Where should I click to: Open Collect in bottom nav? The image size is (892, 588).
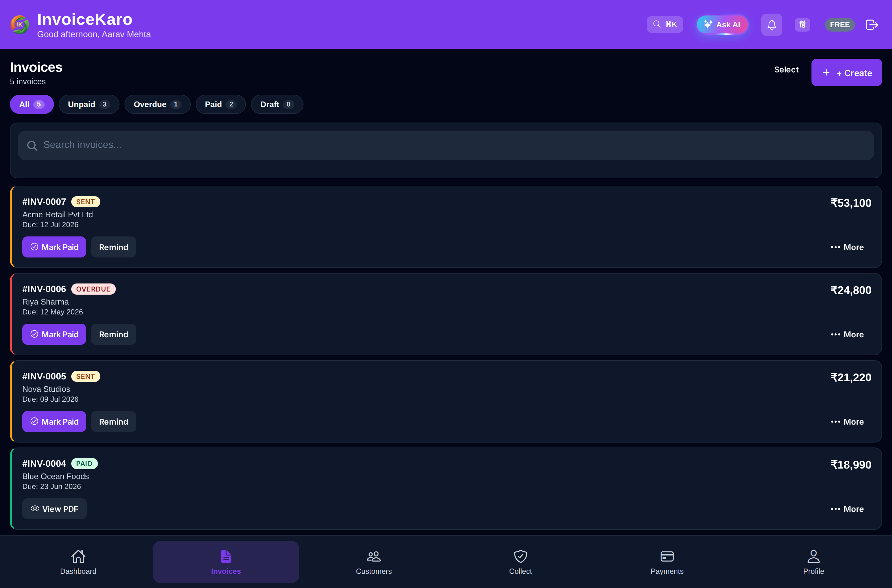[521, 562]
